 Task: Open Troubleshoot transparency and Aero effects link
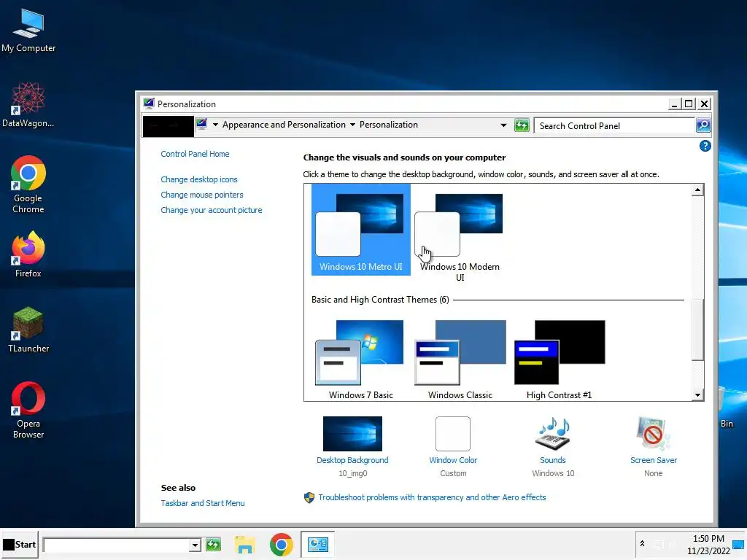(x=432, y=497)
